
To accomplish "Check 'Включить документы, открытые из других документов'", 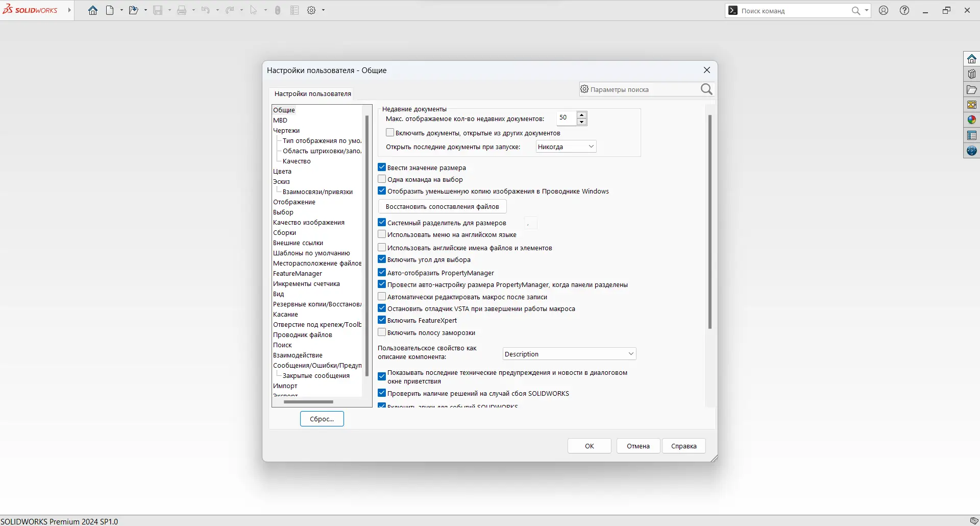I will tap(390, 133).
